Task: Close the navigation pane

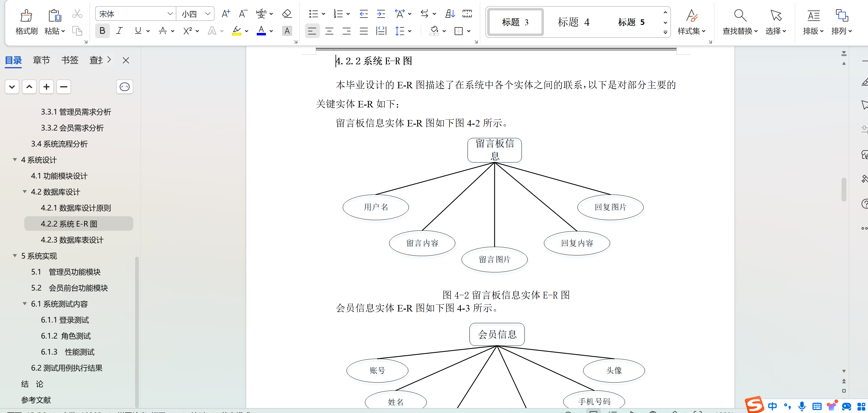Action: (126, 60)
